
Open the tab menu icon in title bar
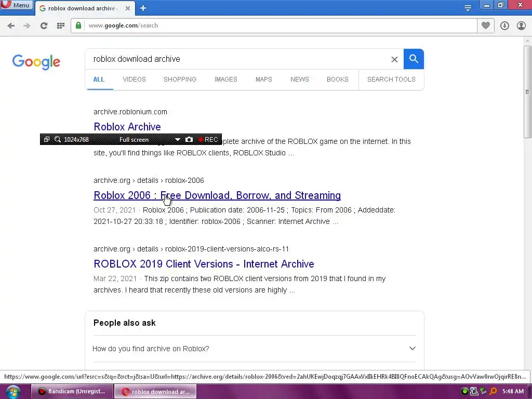[468, 8]
